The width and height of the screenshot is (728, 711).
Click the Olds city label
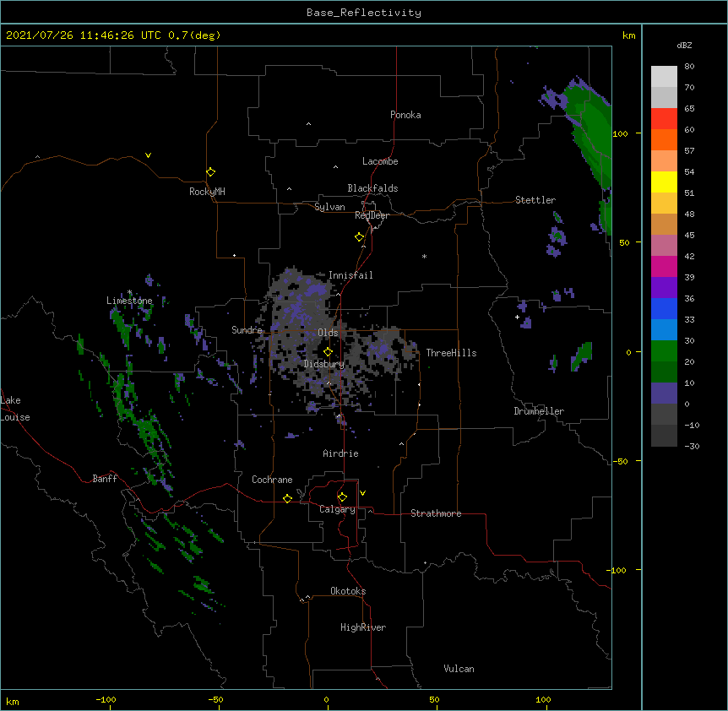point(328,333)
